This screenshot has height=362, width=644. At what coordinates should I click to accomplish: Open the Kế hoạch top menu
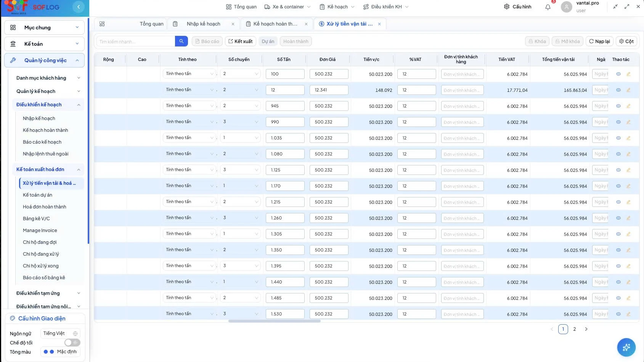click(337, 7)
